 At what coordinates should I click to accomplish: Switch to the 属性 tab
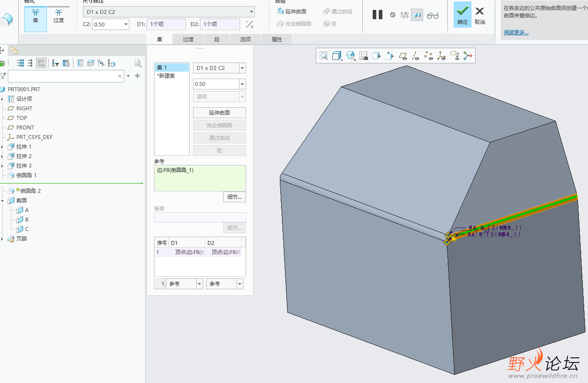coord(277,39)
